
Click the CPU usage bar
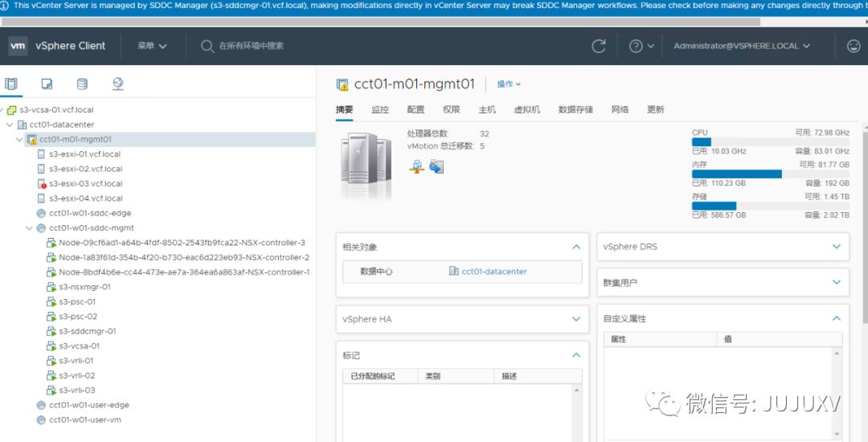tap(770, 141)
